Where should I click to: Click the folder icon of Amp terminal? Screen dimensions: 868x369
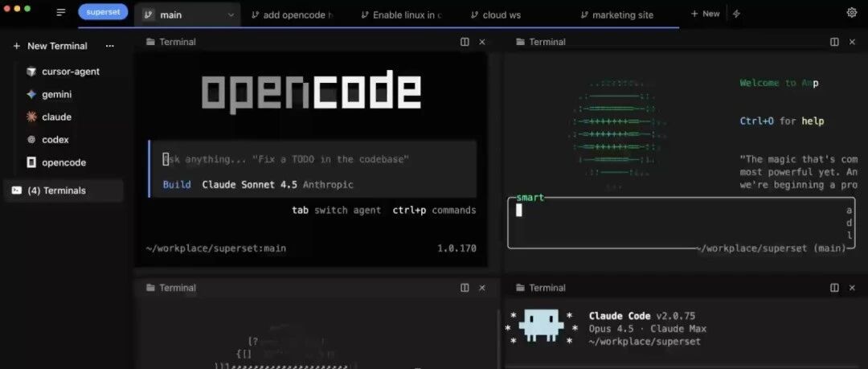click(520, 42)
